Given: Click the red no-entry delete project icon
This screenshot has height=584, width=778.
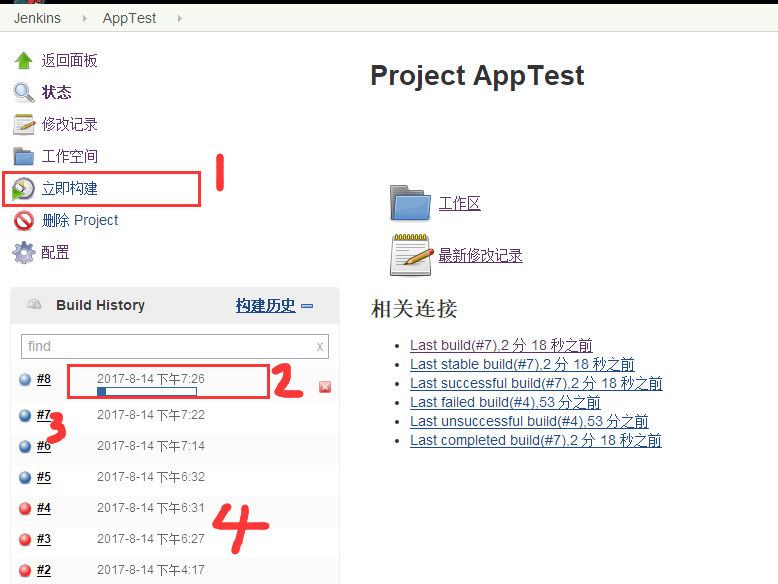Looking at the screenshot, I should coord(23,221).
